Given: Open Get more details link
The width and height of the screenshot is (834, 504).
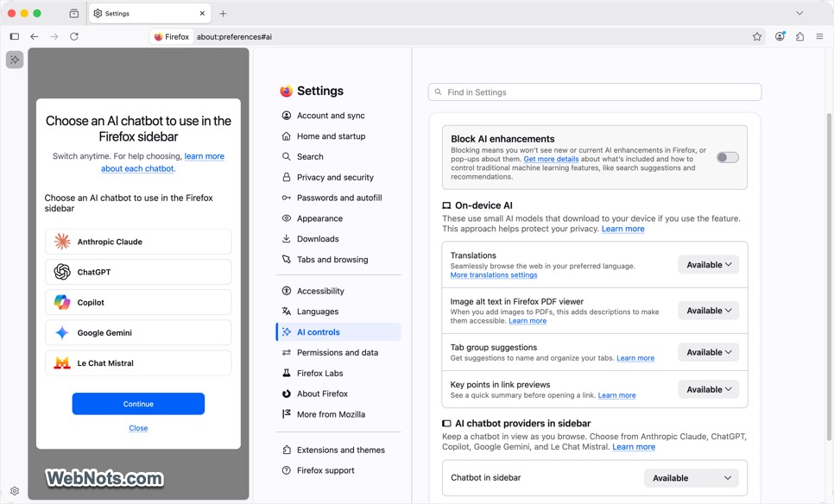Looking at the screenshot, I should pyautogui.click(x=551, y=159).
